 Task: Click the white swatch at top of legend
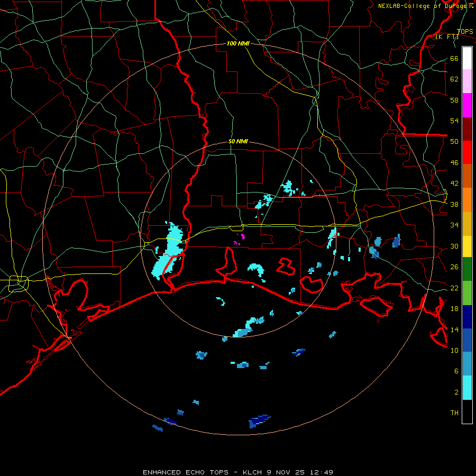pos(467,58)
